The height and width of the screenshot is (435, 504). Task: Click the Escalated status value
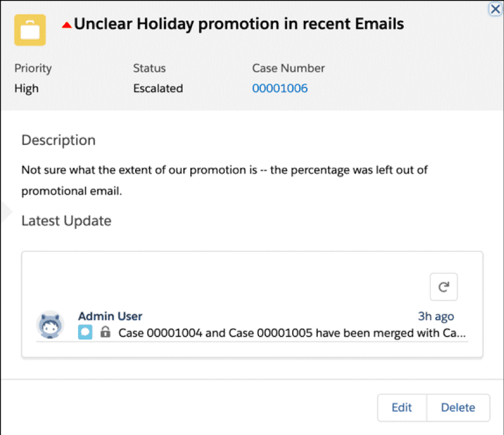(x=158, y=89)
